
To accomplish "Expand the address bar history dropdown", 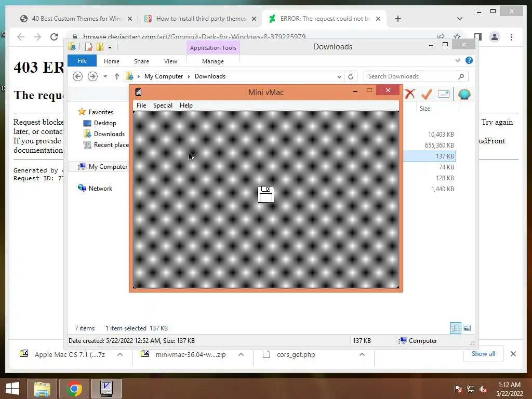I will pos(339,77).
